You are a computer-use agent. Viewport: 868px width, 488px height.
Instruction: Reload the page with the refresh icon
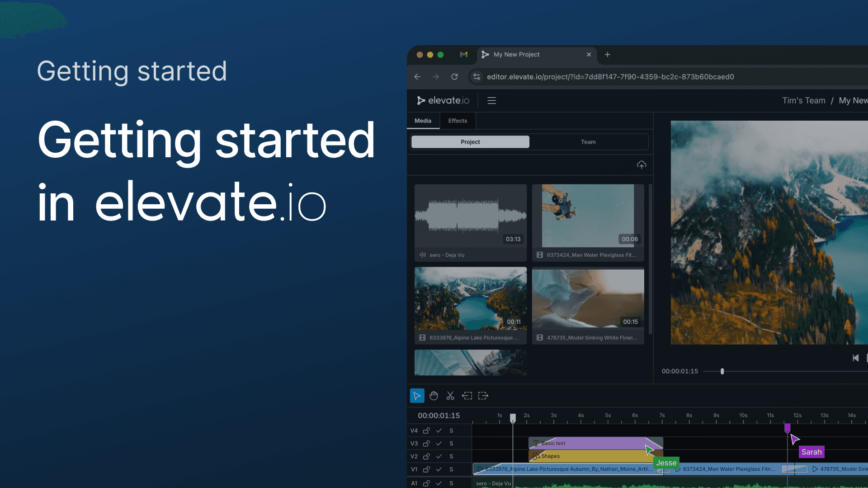tap(454, 77)
